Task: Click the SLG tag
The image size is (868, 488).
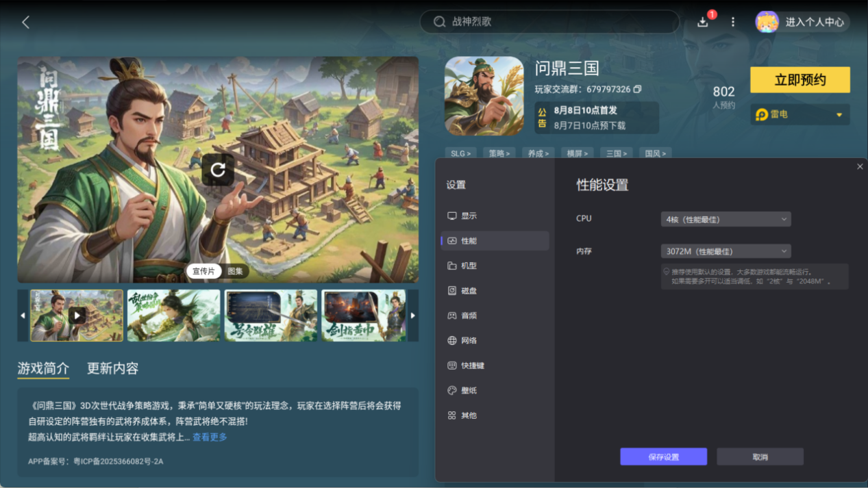Action: 460,153
